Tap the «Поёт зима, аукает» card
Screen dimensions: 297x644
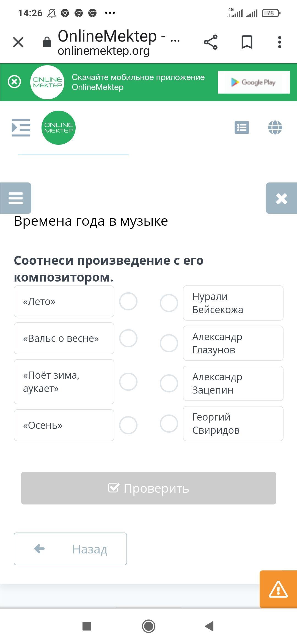(64, 382)
